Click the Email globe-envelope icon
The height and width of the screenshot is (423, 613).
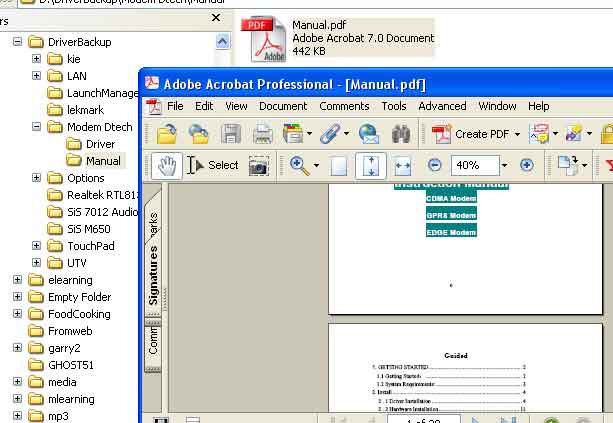[x=368, y=134]
